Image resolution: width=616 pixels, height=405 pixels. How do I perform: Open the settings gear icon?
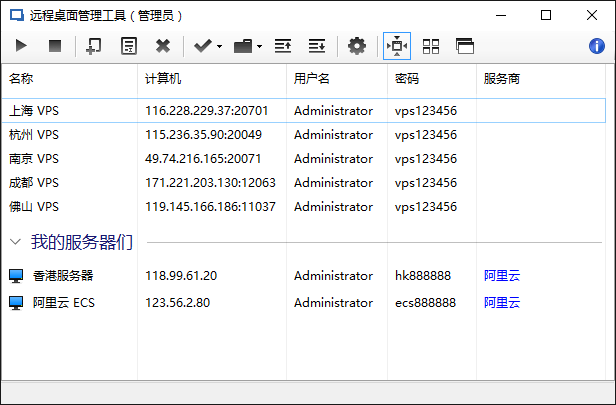coord(357,46)
